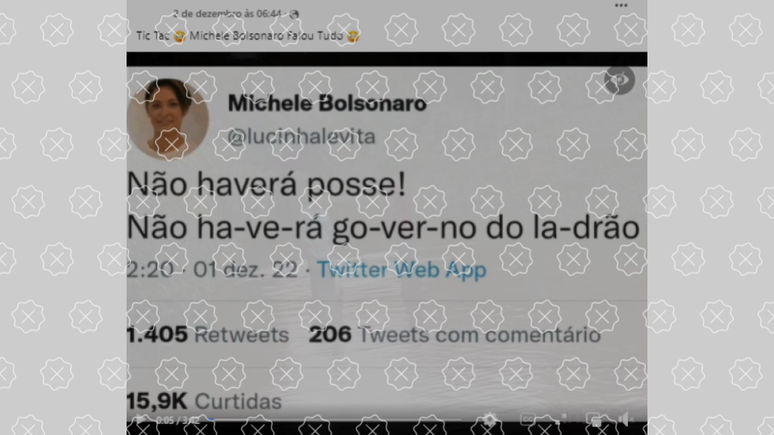Open 206 Tweets com comentário

(x=455, y=335)
